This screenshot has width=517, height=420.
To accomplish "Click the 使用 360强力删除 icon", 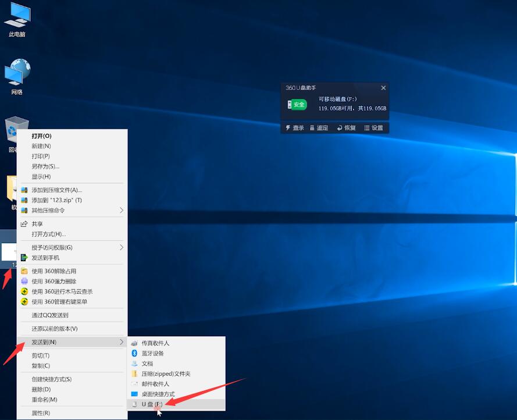I will pyautogui.click(x=24, y=282).
